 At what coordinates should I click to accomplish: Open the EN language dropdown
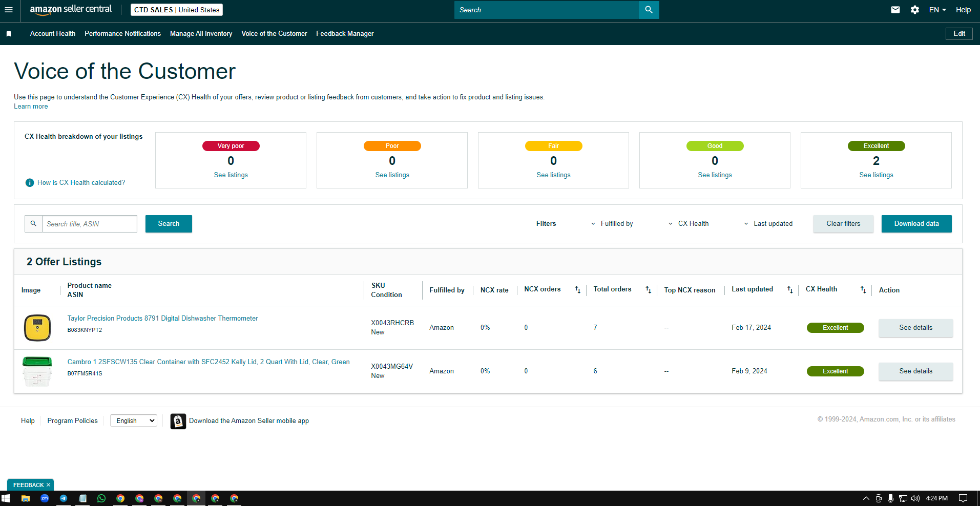(937, 10)
